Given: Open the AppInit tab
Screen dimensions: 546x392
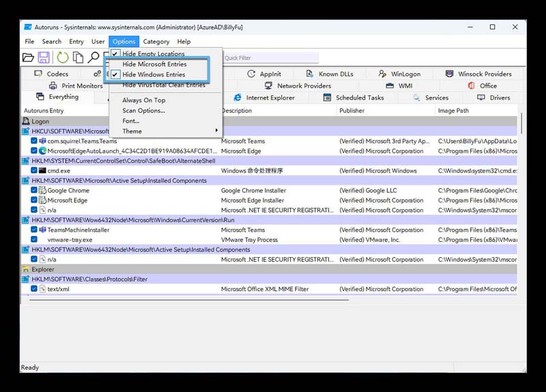Looking at the screenshot, I should (x=264, y=74).
